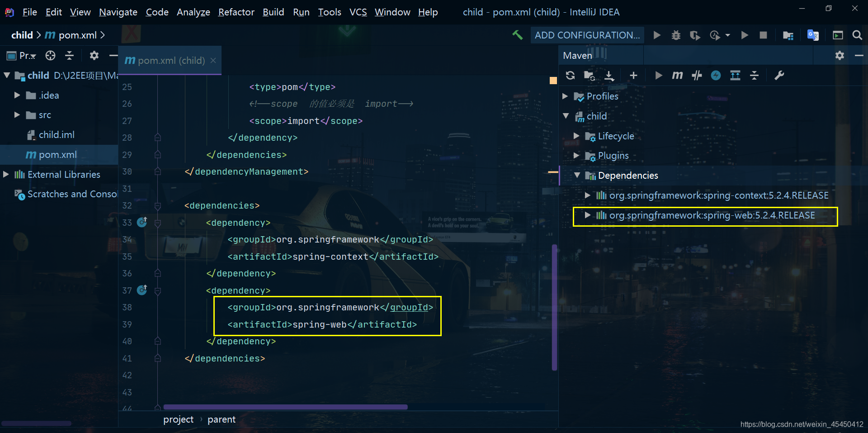Click the Stop square icon
The image size is (868, 433).
(x=763, y=35)
